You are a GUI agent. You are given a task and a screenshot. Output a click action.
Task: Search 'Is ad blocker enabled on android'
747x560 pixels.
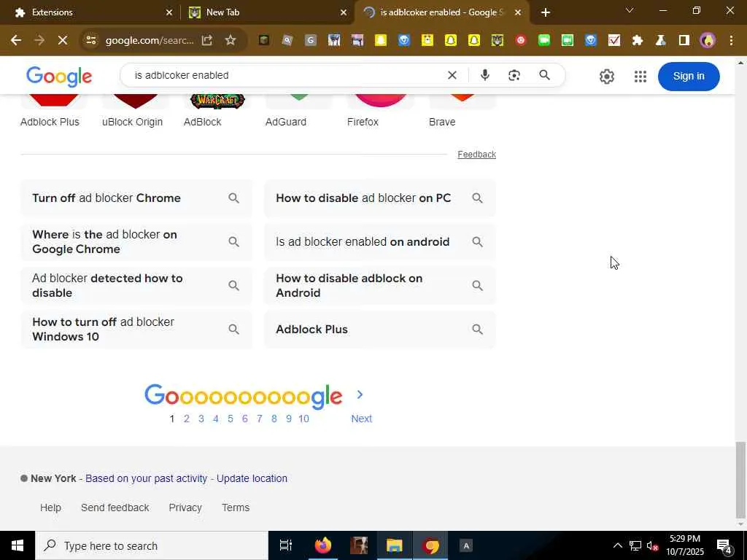380,242
